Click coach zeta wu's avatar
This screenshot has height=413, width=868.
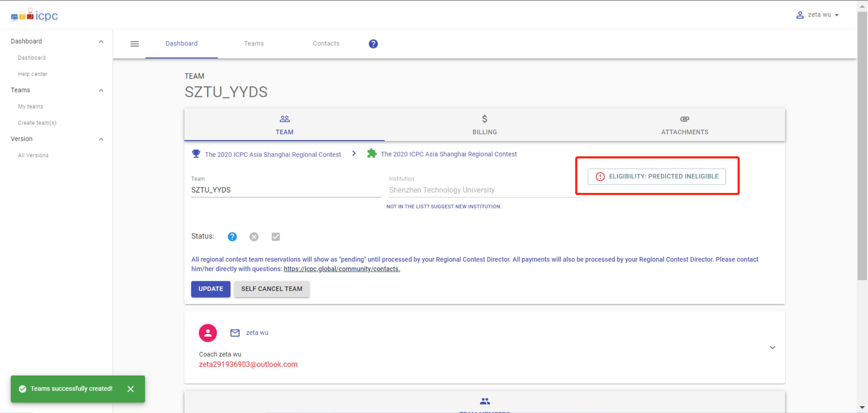click(208, 333)
